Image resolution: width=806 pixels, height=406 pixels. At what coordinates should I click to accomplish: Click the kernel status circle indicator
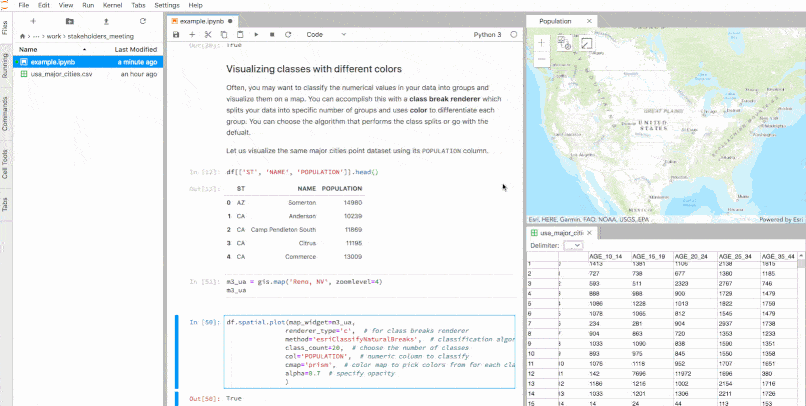pos(514,34)
